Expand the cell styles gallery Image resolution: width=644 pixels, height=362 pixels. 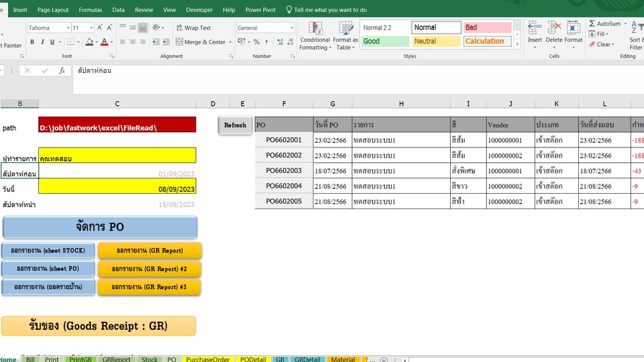(517, 44)
